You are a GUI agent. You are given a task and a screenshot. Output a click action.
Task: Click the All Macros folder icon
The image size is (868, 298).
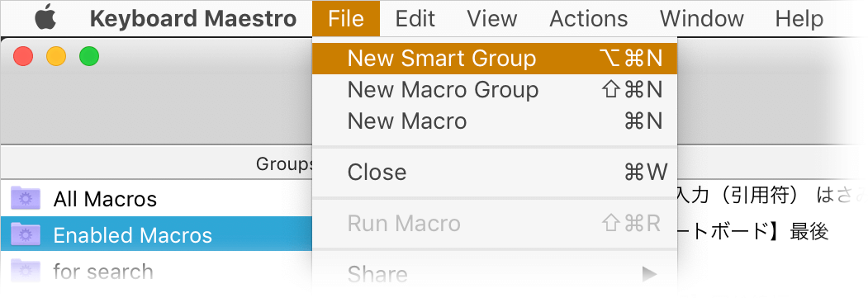point(26,198)
